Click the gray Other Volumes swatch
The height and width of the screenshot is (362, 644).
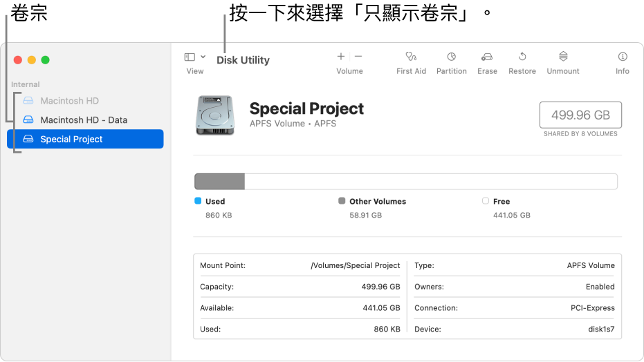(342, 201)
